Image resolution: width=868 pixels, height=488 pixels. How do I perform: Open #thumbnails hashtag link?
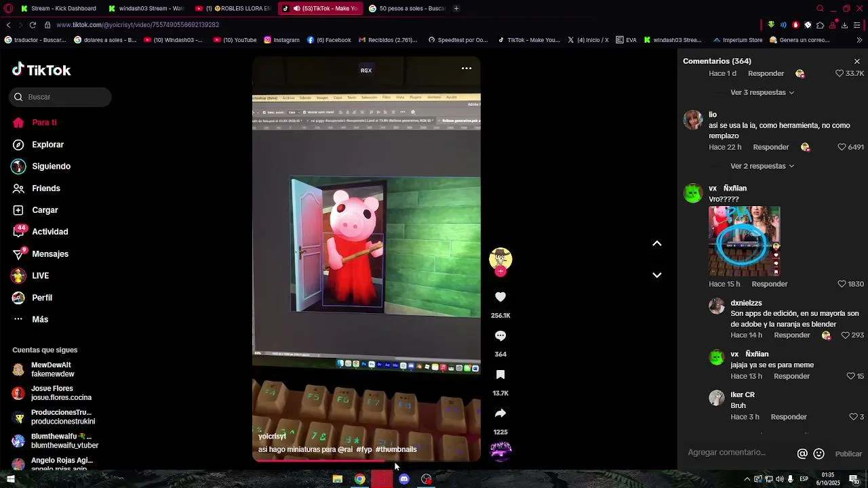tap(396, 449)
